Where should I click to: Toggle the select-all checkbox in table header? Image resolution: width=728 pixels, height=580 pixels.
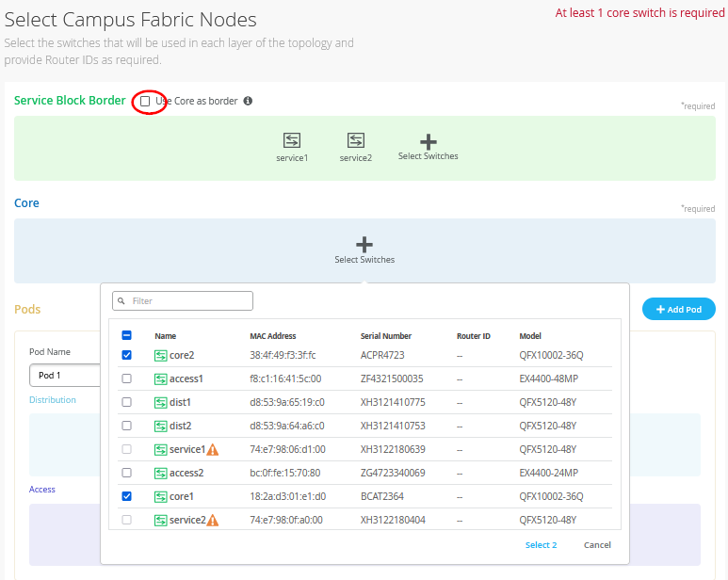(x=127, y=335)
